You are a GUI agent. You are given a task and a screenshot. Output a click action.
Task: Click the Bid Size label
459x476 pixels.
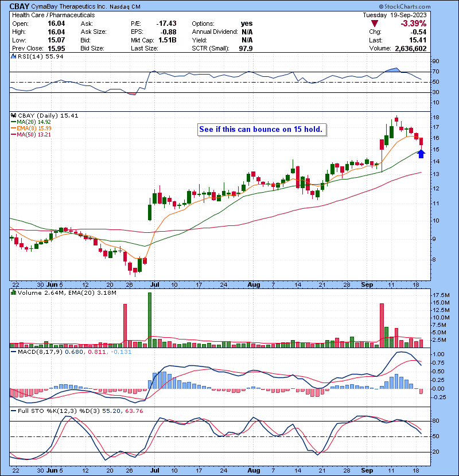point(92,48)
